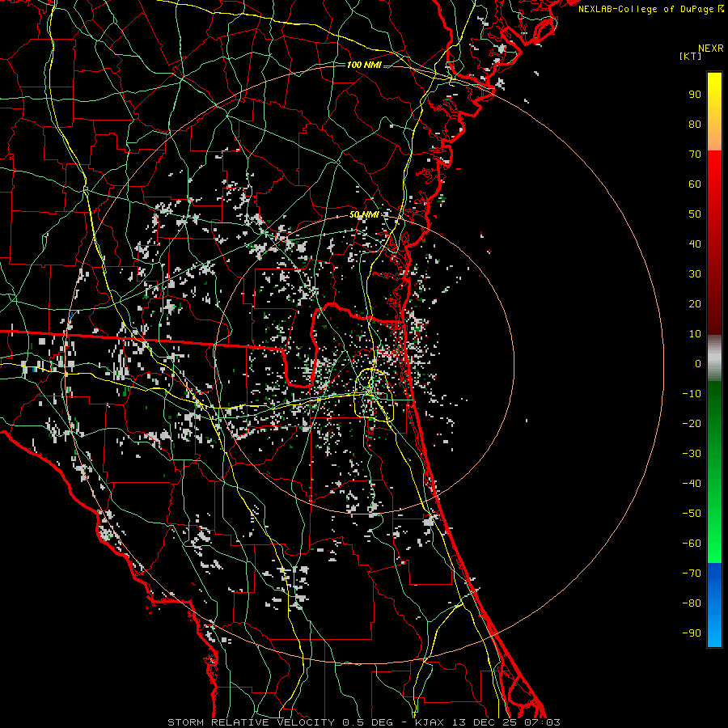Click the STORM RELATIVE VELOCITY caption text
The width and height of the screenshot is (728, 728).
[251, 722]
